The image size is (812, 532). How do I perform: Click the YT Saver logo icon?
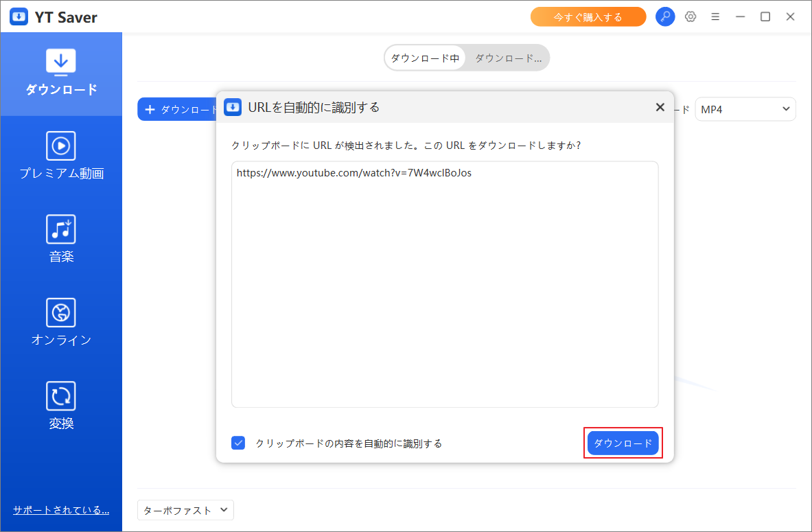pos(19,16)
